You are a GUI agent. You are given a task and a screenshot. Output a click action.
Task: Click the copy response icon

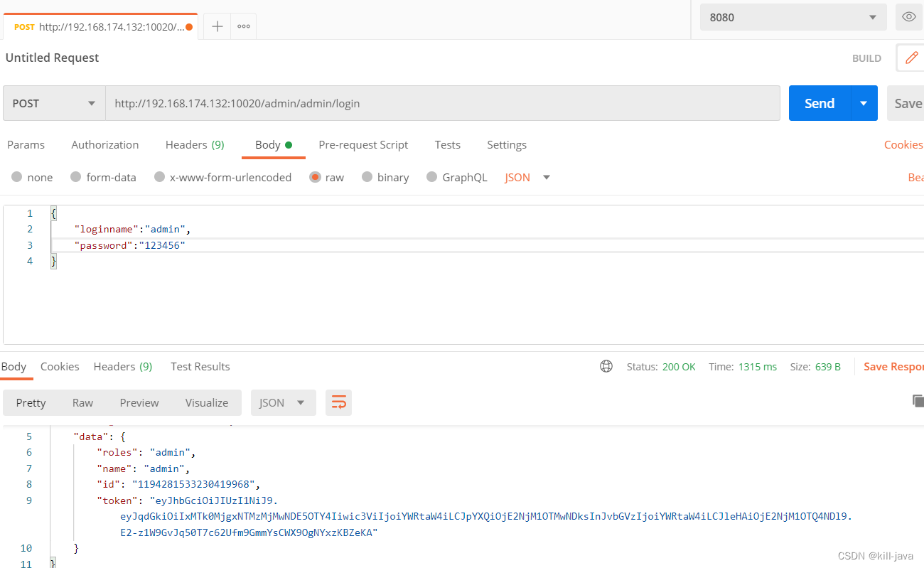tap(918, 401)
